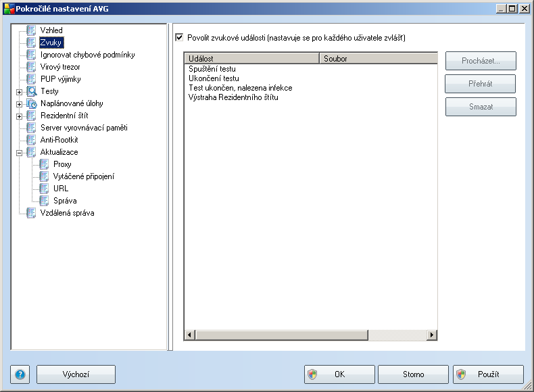Confirm settings with OK button
Viewport: 534px width, 392px height.
(339, 374)
